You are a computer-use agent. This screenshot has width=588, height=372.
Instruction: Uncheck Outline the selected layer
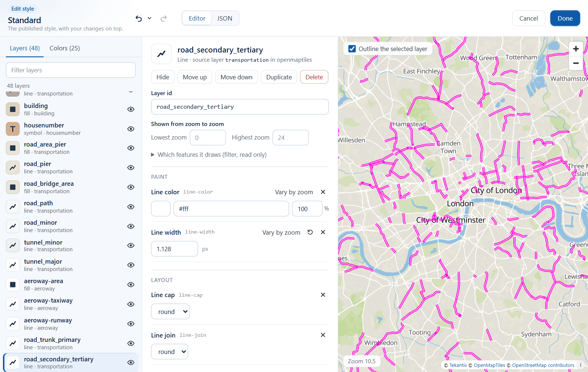pos(352,49)
